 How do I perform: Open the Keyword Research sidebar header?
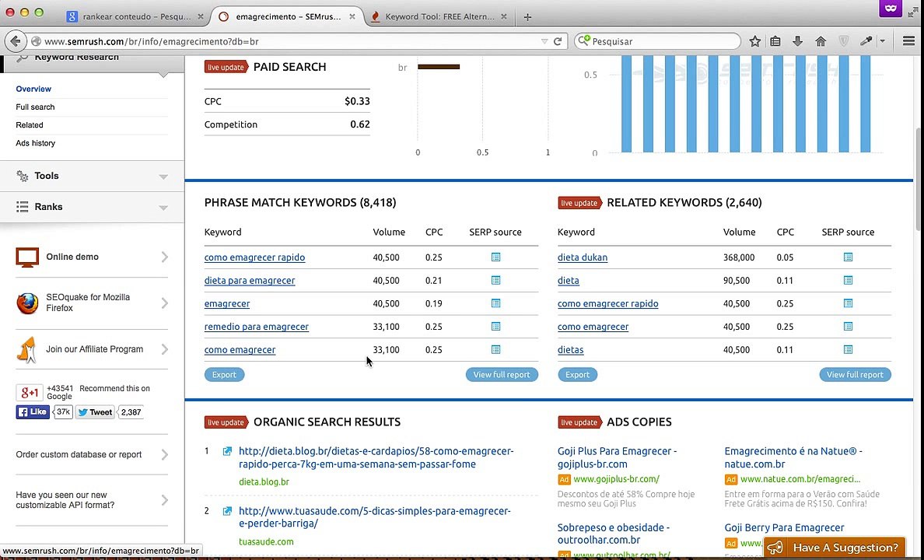pyautogui.click(x=92, y=64)
